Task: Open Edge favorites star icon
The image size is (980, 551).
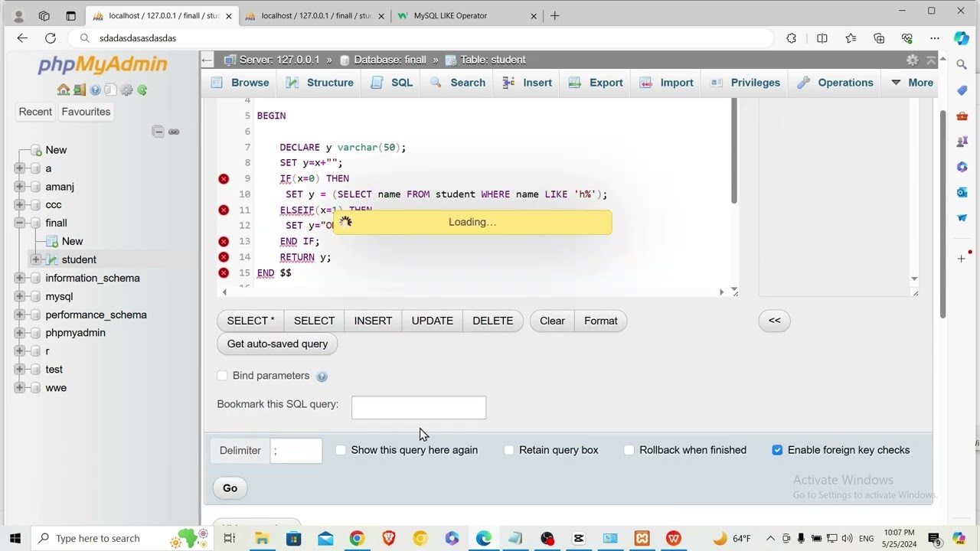Action: tap(851, 38)
